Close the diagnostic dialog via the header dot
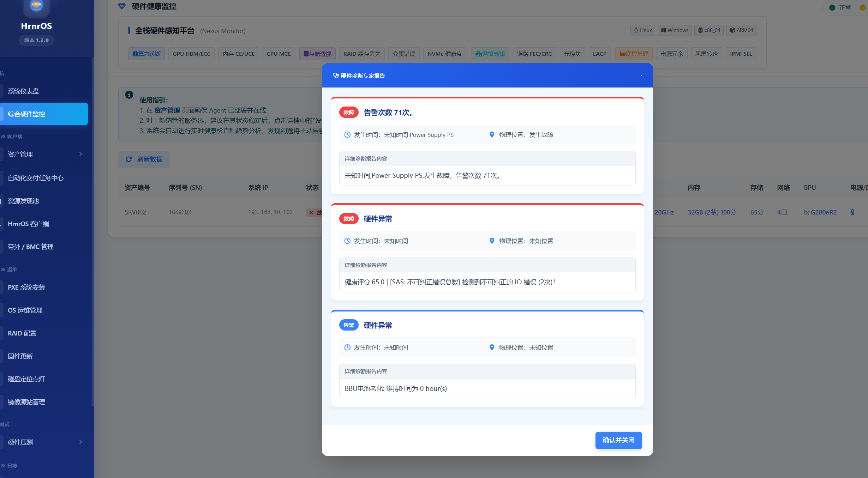The width and height of the screenshot is (868, 478). (641, 75)
